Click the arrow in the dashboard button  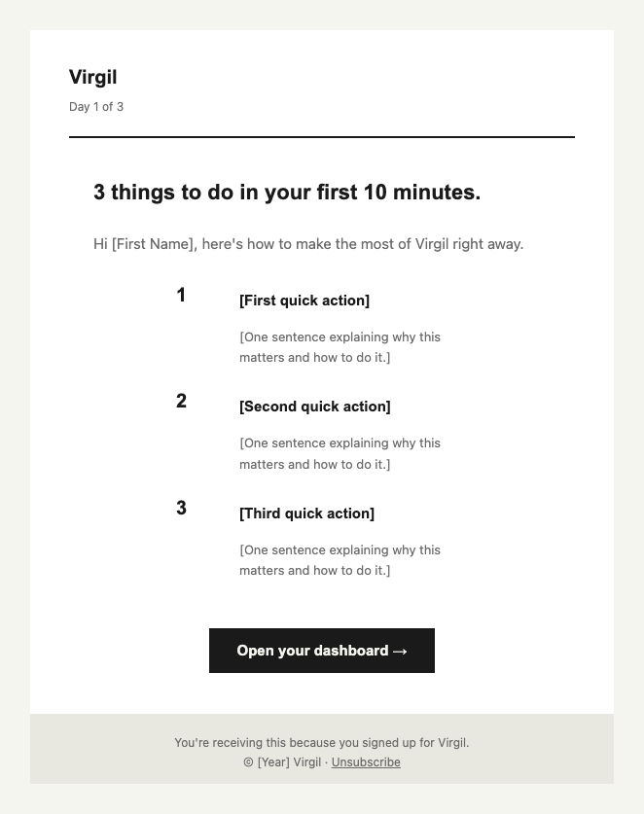(x=400, y=651)
